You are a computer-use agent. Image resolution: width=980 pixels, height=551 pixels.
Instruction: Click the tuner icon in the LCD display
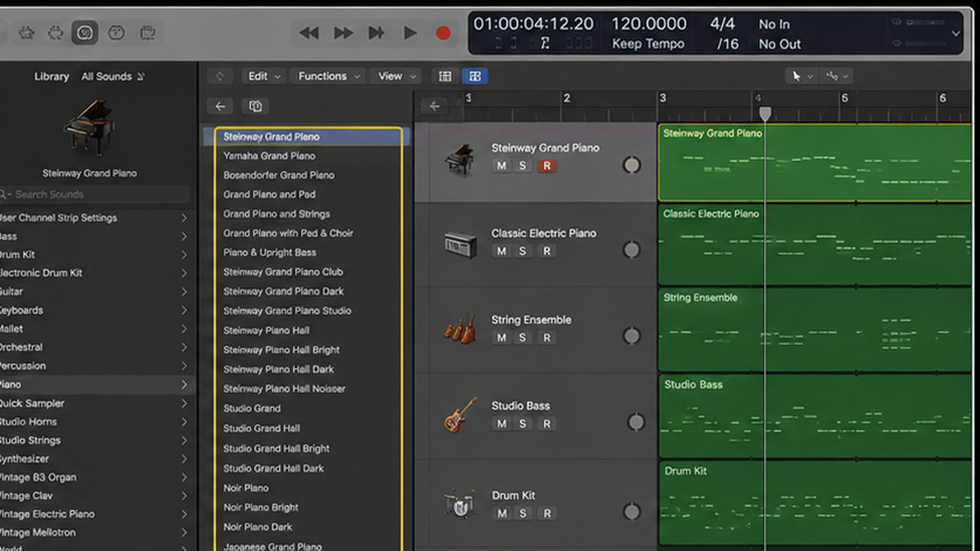[545, 44]
